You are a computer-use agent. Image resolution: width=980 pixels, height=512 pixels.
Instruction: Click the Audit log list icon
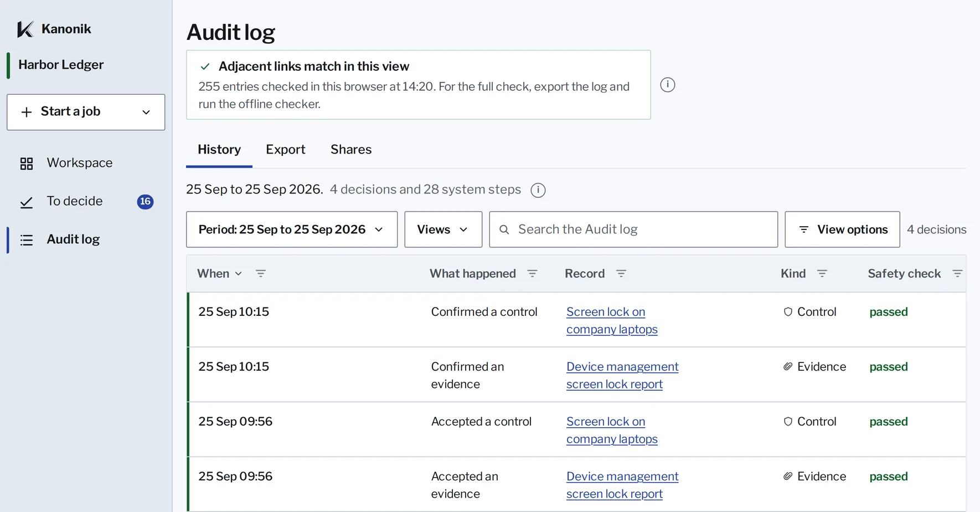click(x=27, y=240)
